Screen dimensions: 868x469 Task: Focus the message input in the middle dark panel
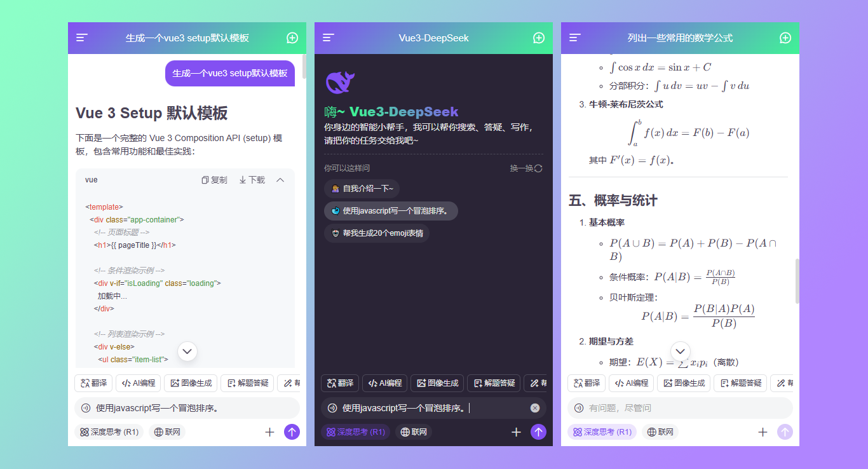[x=433, y=408]
